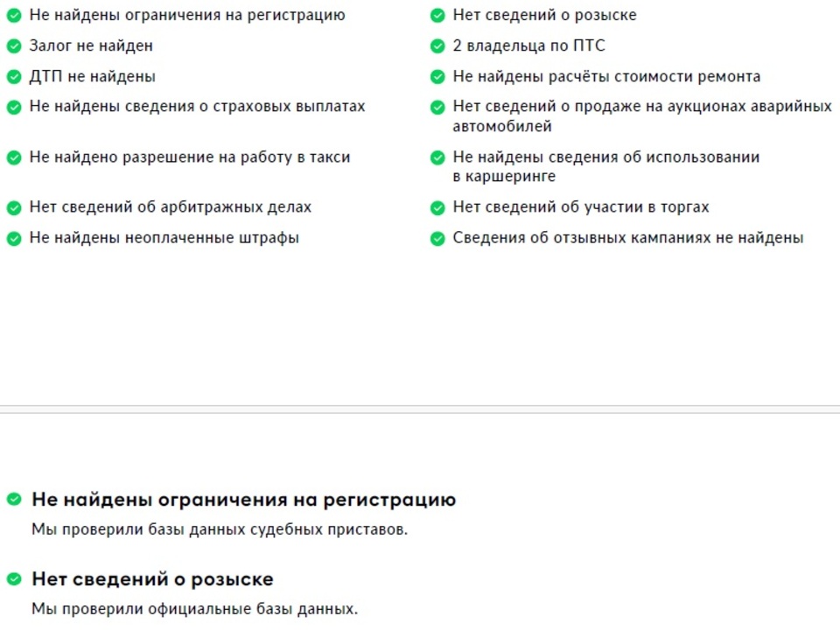Click check icon beside 'Нет сведений об участии в торгах'

[437, 207]
